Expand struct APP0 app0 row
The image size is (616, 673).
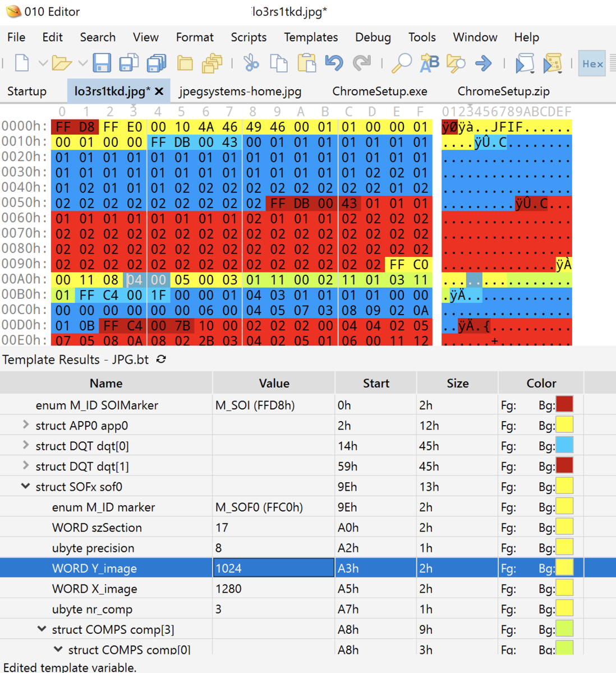pyautogui.click(x=25, y=425)
